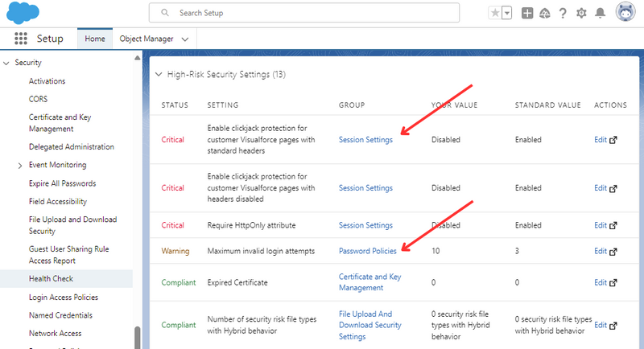
Task: Click the Salesforce cloud logo
Action: [23, 12]
